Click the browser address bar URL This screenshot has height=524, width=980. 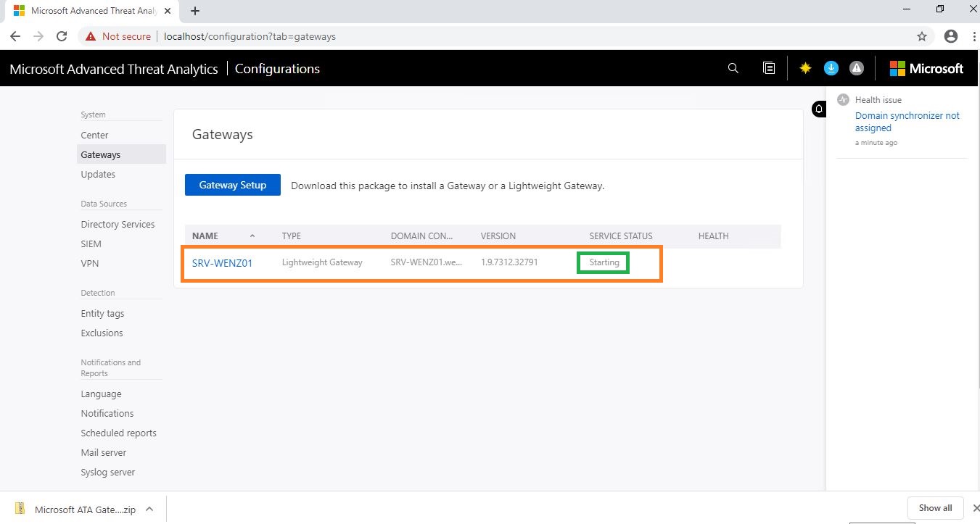[250, 36]
